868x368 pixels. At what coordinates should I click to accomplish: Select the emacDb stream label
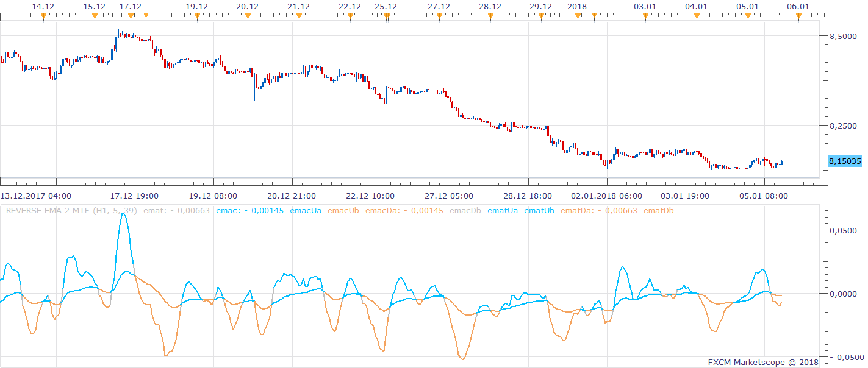(x=465, y=211)
